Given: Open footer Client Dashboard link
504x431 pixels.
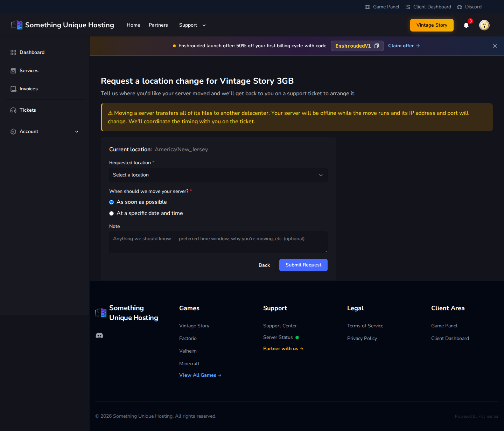Looking at the screenshot, I should point(450,339).
